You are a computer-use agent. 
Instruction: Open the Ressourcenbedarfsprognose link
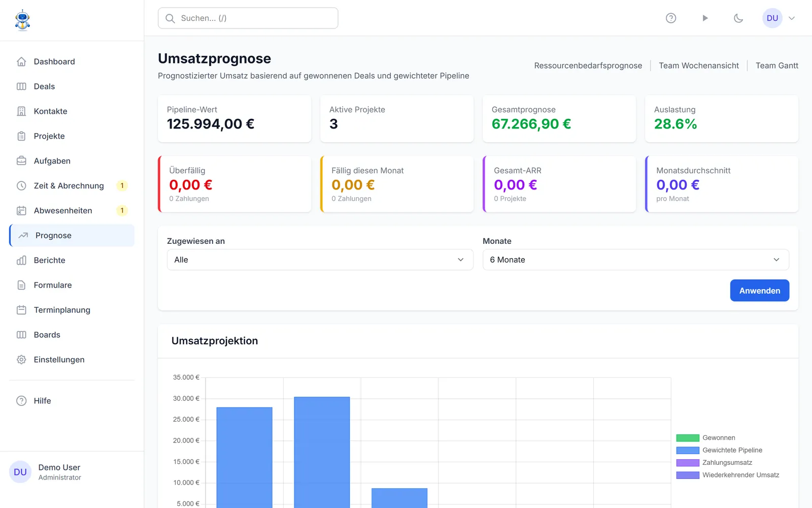pos(588,66)
